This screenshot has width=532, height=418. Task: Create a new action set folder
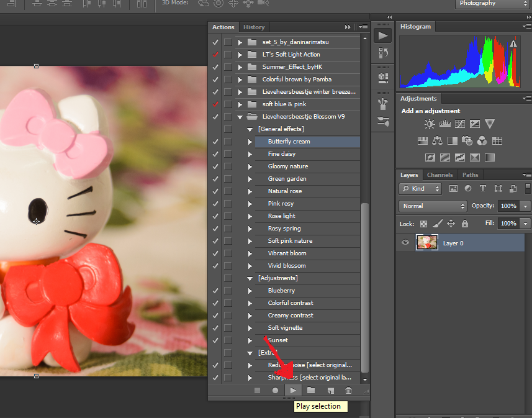point(311,390)
